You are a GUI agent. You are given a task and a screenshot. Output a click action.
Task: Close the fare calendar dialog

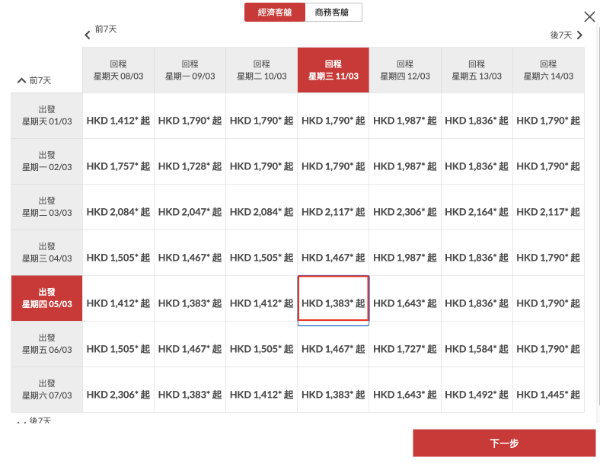pyautogui.click(x=588, y=17)
